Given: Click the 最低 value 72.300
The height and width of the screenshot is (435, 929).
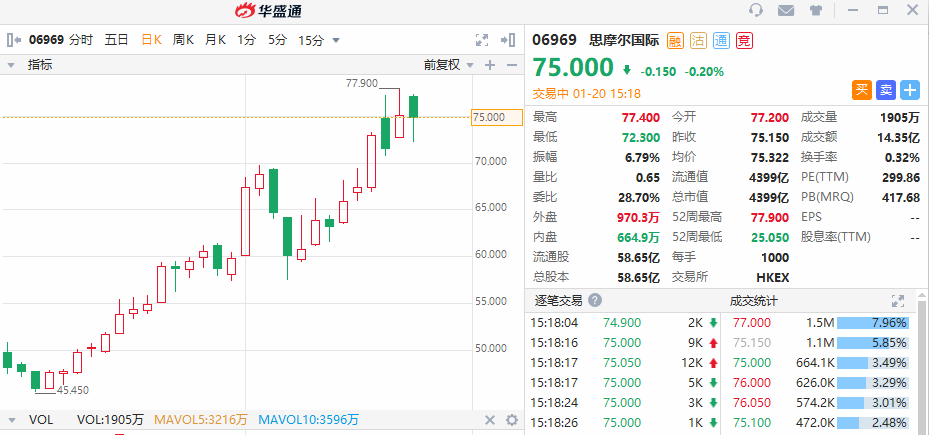Looking at the screenshot, I should pos(641,137).
